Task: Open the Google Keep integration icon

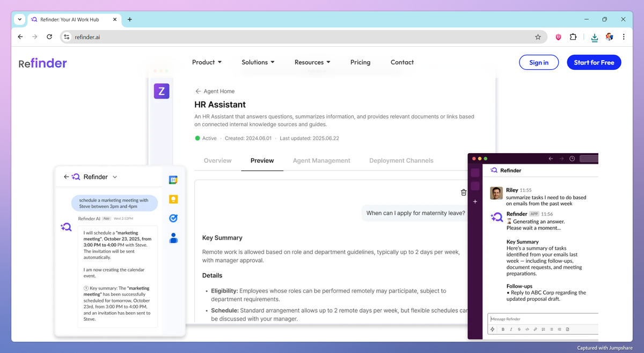Action: pos(173,199)
